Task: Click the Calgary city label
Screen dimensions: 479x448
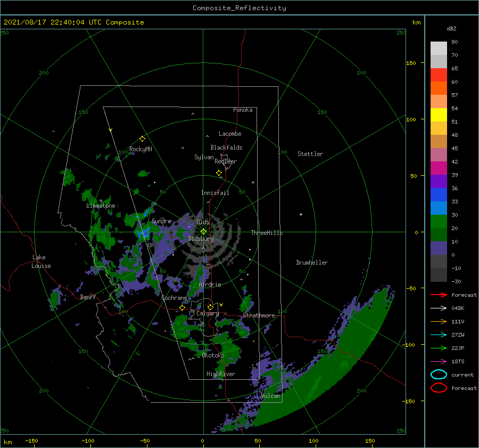Action: pos(208,313)
